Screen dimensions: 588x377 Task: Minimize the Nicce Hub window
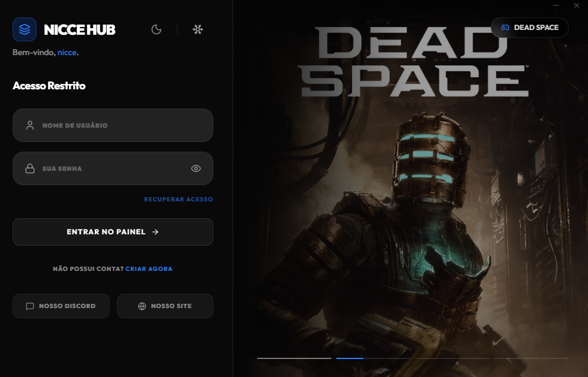[x=556, y=5]
